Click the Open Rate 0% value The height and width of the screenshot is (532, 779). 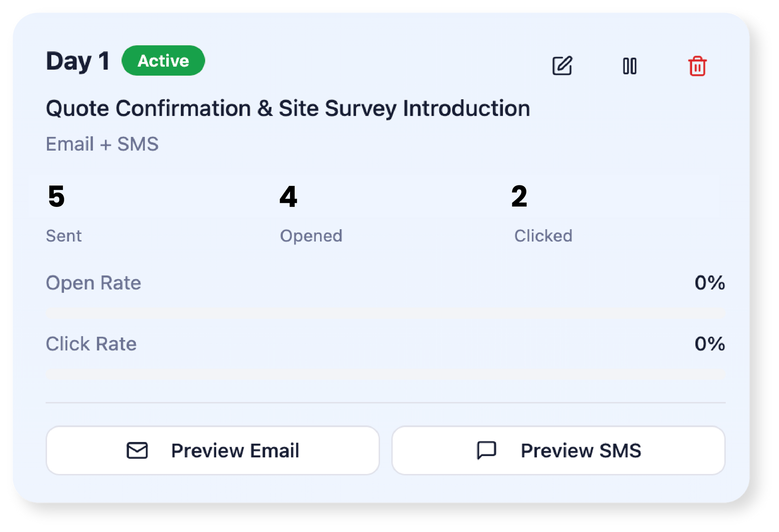709,283
